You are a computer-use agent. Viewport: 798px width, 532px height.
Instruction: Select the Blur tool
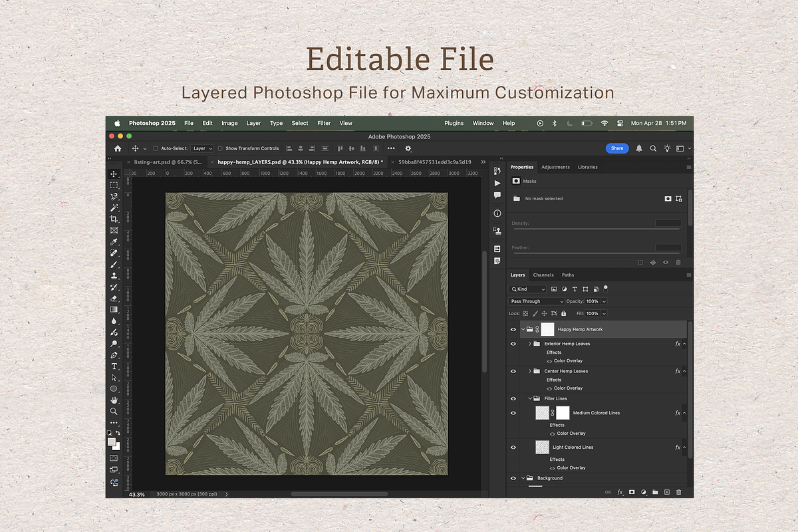pyautogui.click(x=114, y=321)
